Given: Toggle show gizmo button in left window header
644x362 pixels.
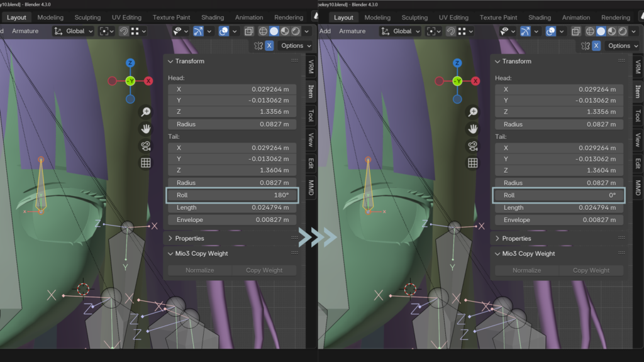Looking at the screenshot, I should click(199, 31).
